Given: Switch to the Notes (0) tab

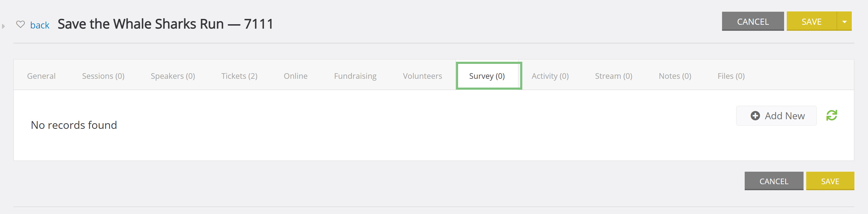Looking at the screenshot, I should (675, 76).
